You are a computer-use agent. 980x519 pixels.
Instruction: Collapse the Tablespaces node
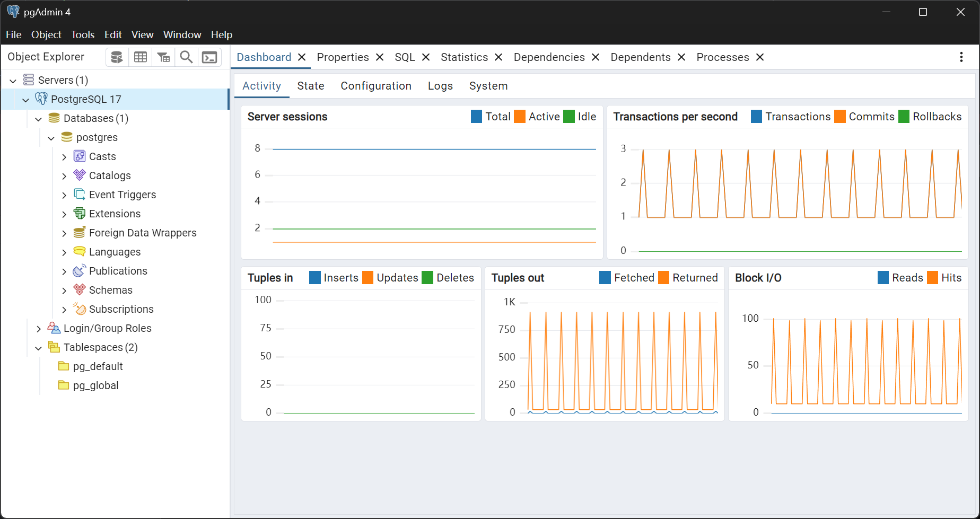click(x=38, y=348)
